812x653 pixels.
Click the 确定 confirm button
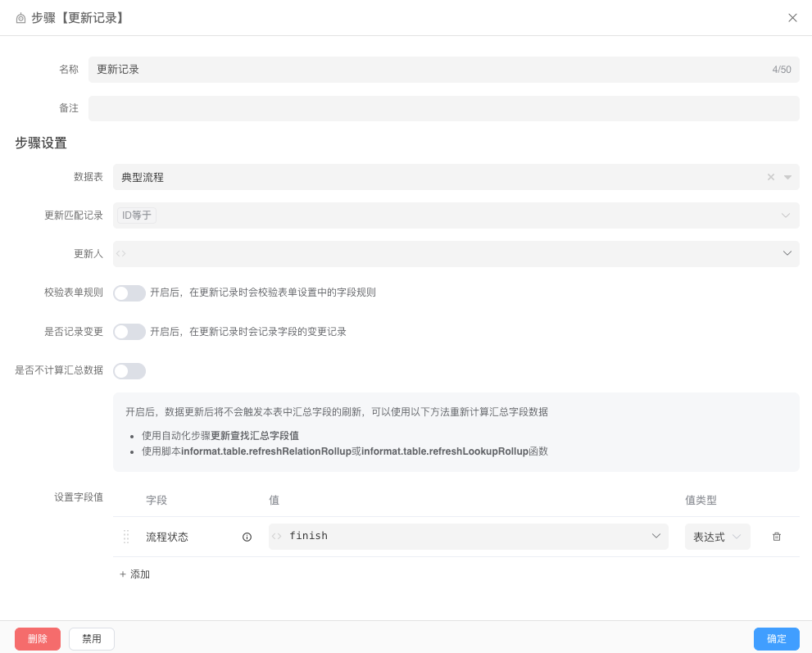click(x=776, y=639)
